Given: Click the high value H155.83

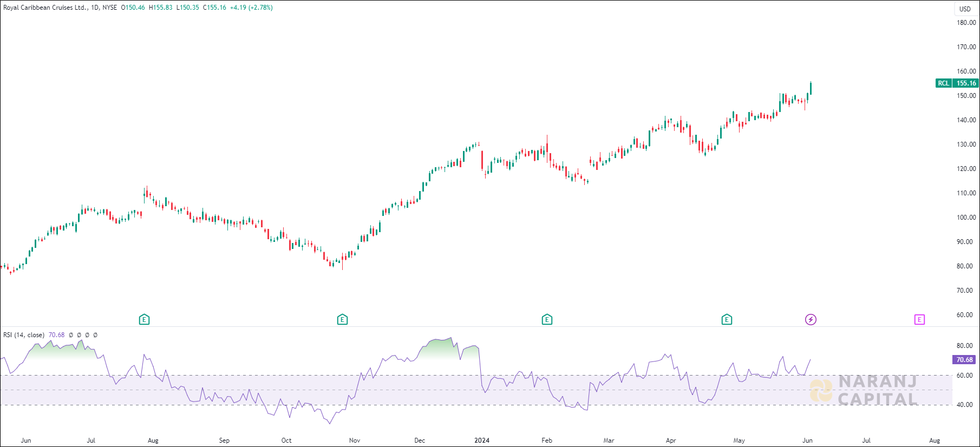Looking at the screenshot, I should pos(161,8).
